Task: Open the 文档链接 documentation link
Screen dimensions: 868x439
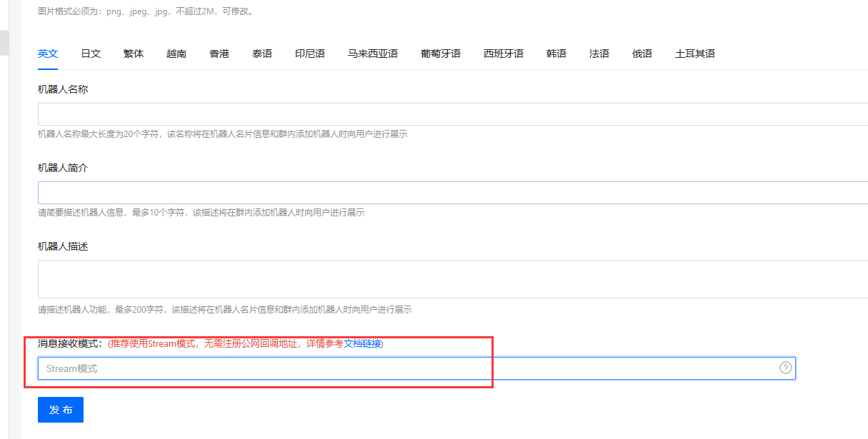Action: click(362, 343)
